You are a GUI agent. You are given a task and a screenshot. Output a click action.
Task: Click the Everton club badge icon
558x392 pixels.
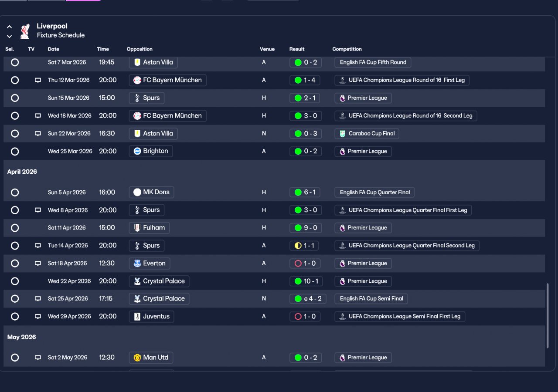137,263
